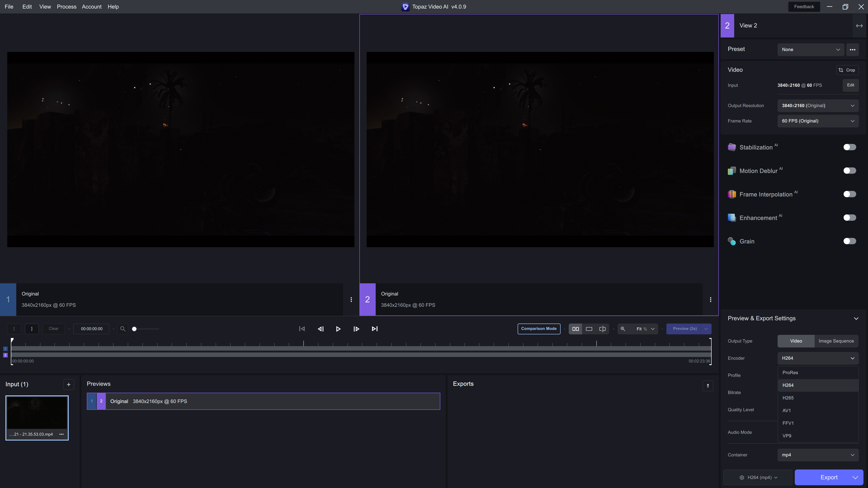Open the Container mp4 dropdown
The height and width of the screenshot is (488, 868).
pos(817,455)
